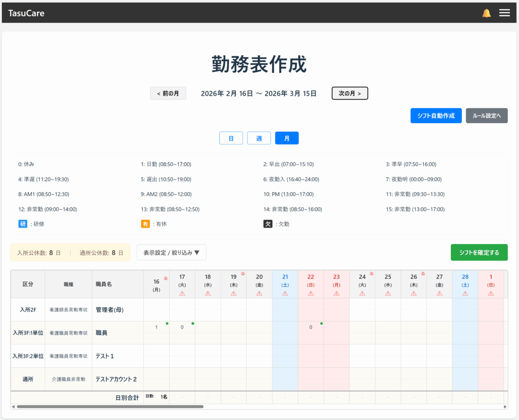Click the bath icon beside date 26
This screenshot has height=420, width=519.
423,274
